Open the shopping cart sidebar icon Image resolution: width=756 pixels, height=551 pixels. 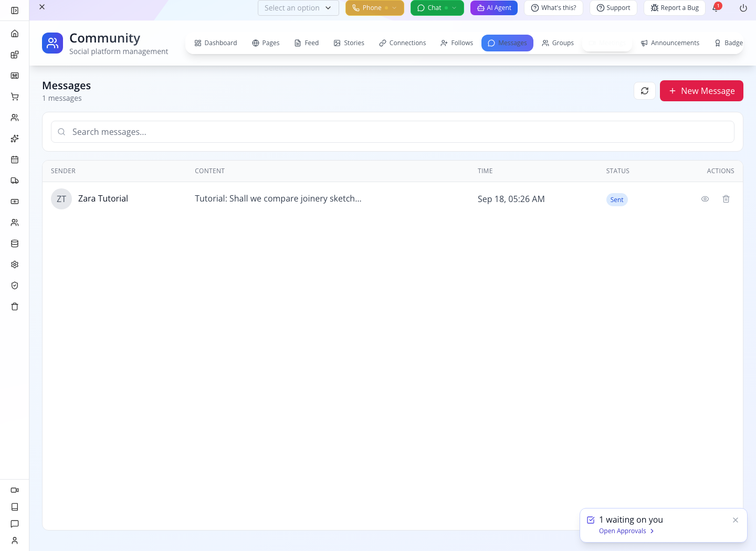click(15, 97)
